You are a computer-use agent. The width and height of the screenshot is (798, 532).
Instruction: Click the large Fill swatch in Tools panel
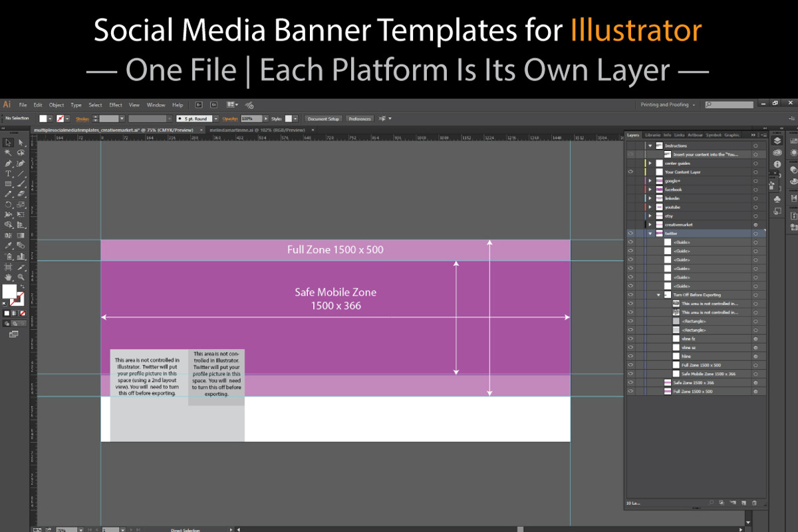pyautogui.click(x=9, y=291)
